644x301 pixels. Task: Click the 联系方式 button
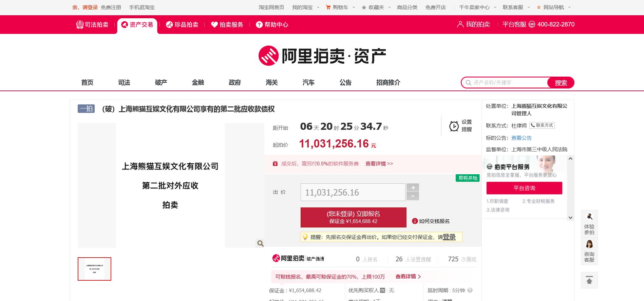coord(542,125)
